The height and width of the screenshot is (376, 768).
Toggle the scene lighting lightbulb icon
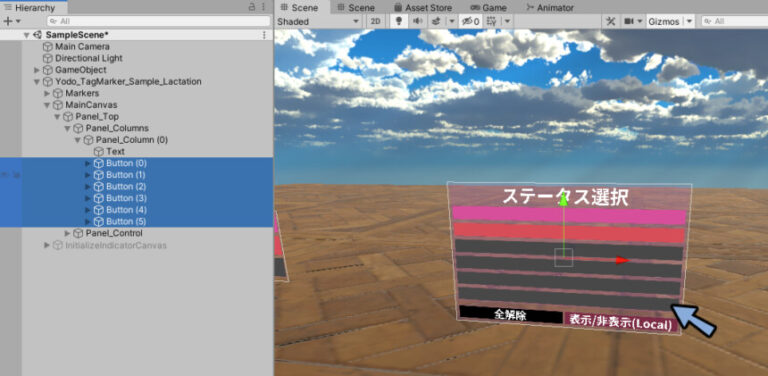(399, 22)
